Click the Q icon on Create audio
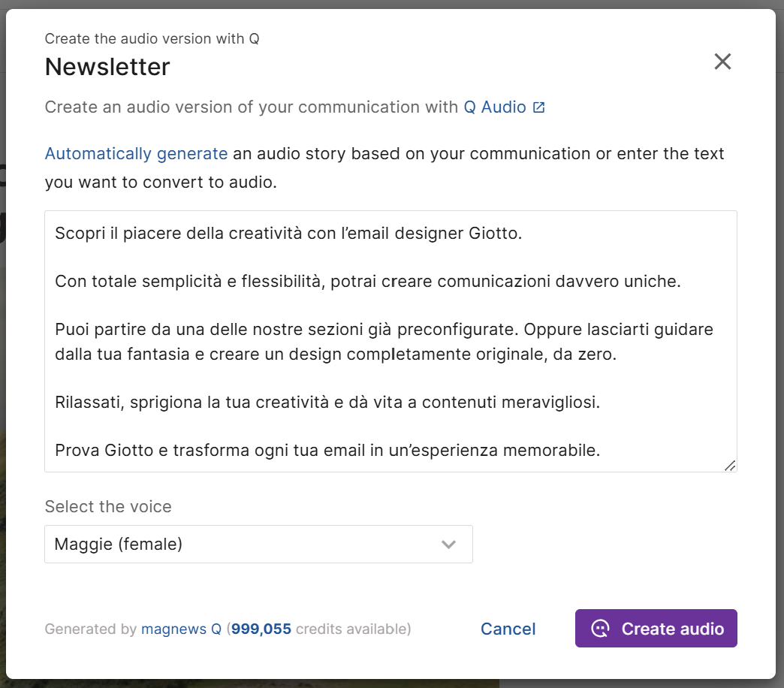Viewport: 784px width, 688px height. tap(600, 629)
